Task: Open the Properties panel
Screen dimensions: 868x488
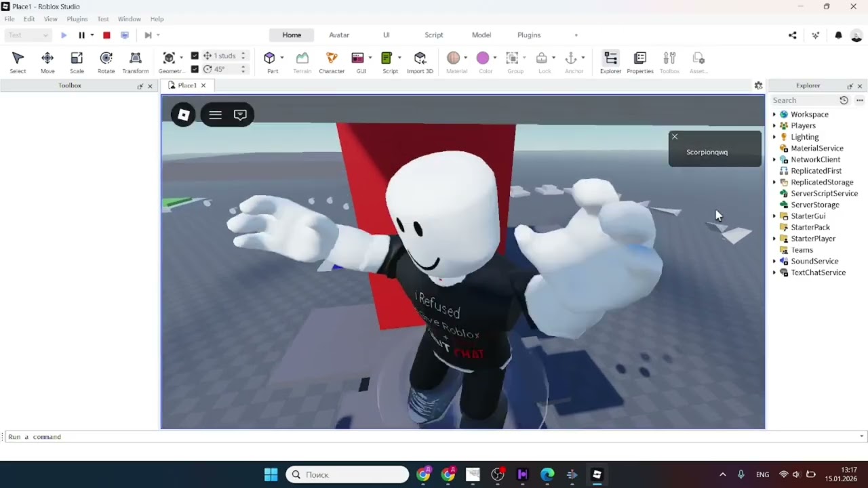Action: (640, 62)
